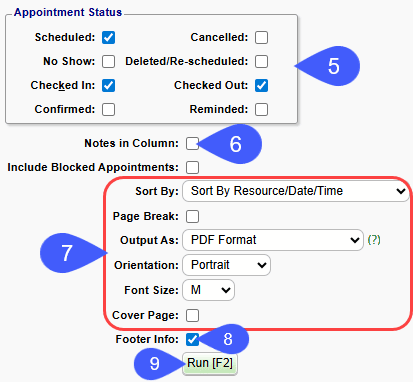
Task: Disable the Checked Out checkbox
Action: (x=261, y=85)
